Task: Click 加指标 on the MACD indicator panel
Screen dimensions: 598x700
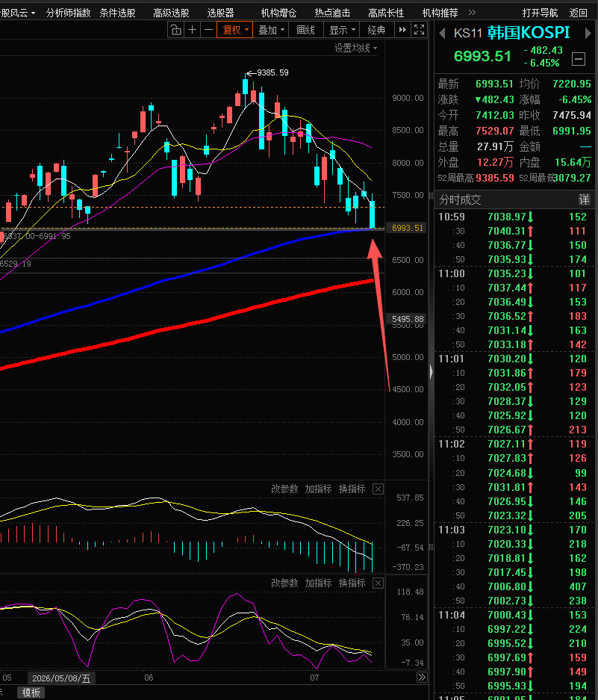Action: coord(318,489)
